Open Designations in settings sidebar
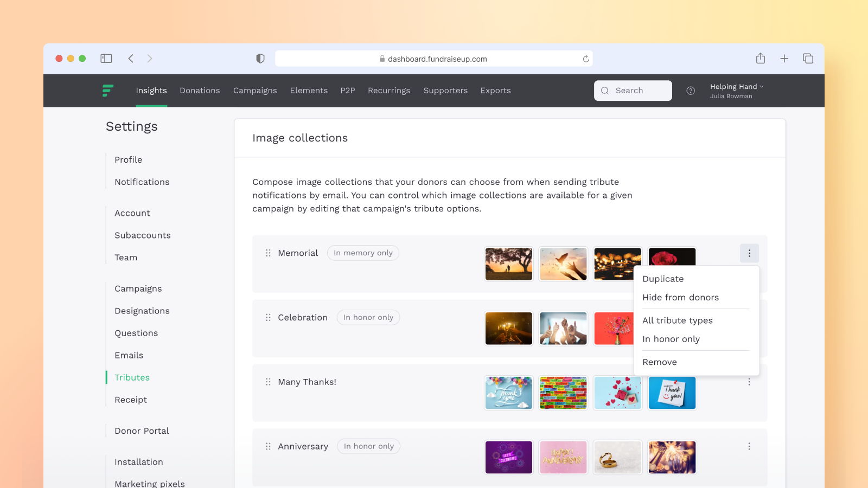 pos(142,311)
